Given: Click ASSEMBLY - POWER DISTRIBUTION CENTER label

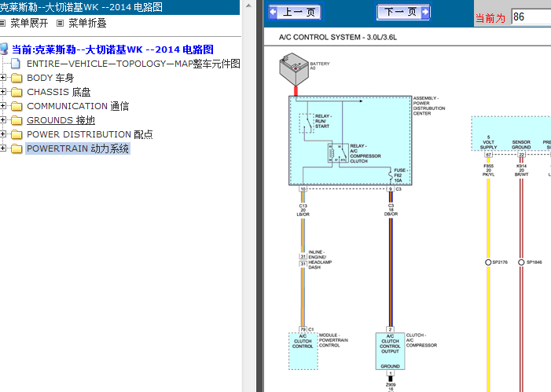Looking at the screenshot, I should [x=429, y=106].
